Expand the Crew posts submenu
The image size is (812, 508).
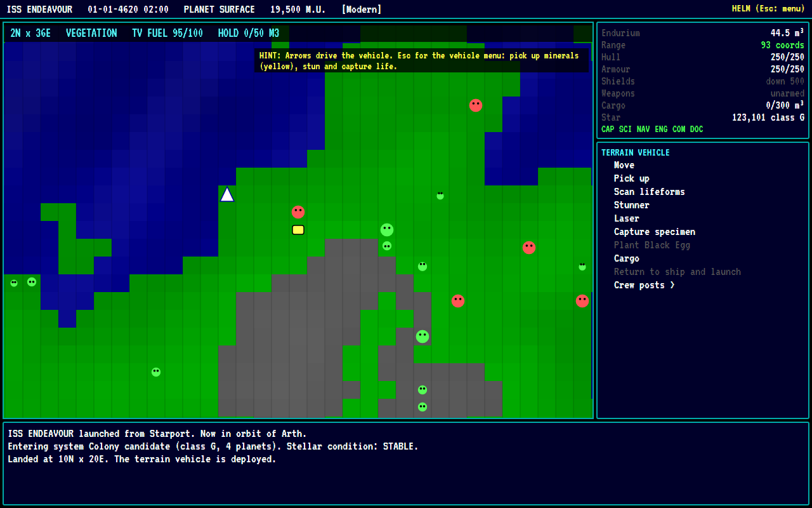[645, 285]
